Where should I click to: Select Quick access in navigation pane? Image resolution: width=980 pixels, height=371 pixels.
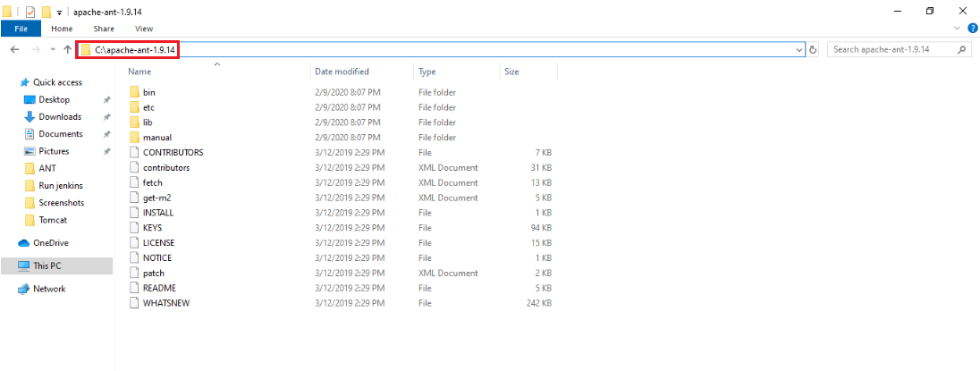click(57, 82)
